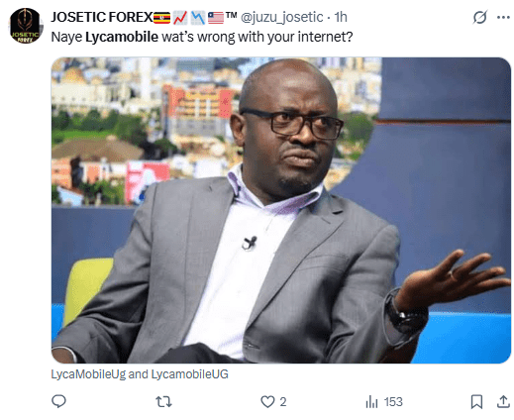Image resolution: width=514 pixels, height=420 pixels.
Task: Like the tweet with the heart icon
Action: [267, 402]
